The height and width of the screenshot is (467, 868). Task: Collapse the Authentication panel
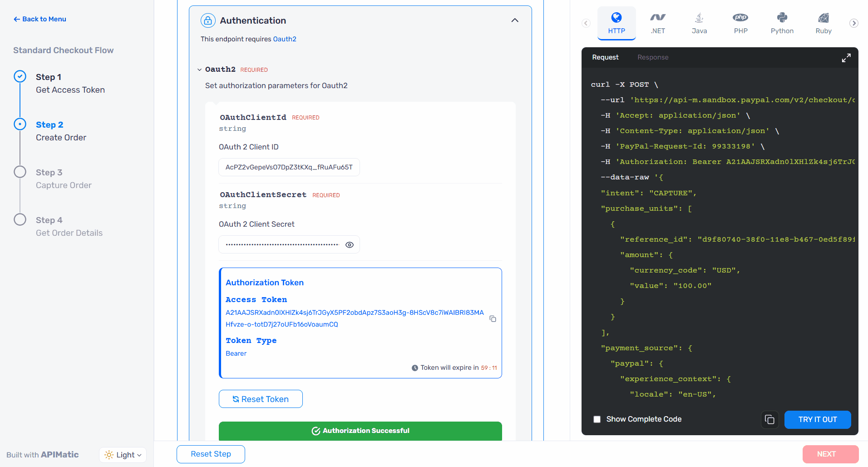[515, 20]
